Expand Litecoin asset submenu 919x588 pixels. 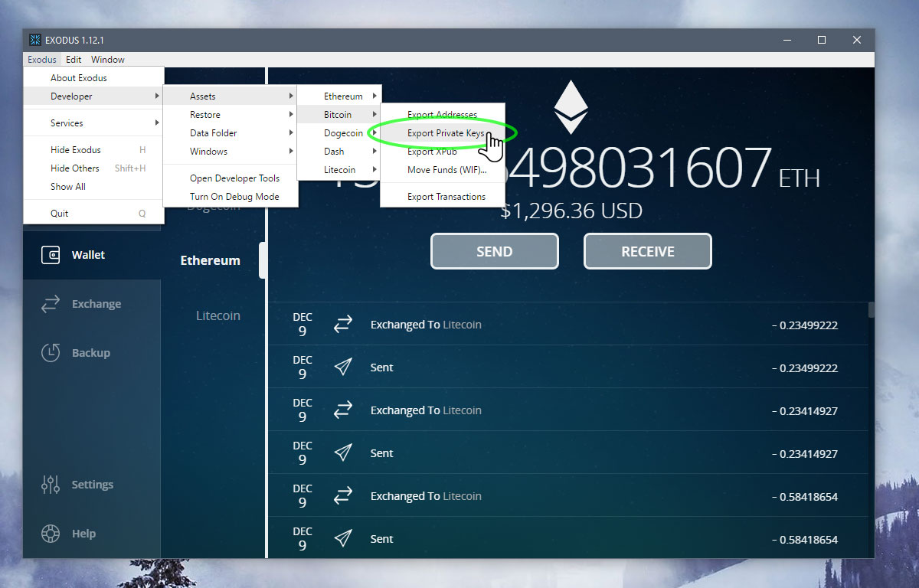click(x=339, y=170)
